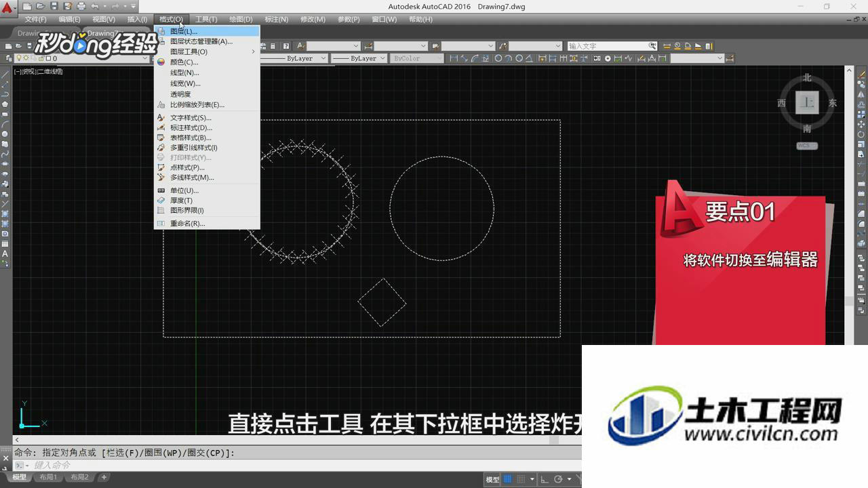Choose 线型(N)... from the Format menu
This screenshot has height=488, width=868.
coord(207,73)
